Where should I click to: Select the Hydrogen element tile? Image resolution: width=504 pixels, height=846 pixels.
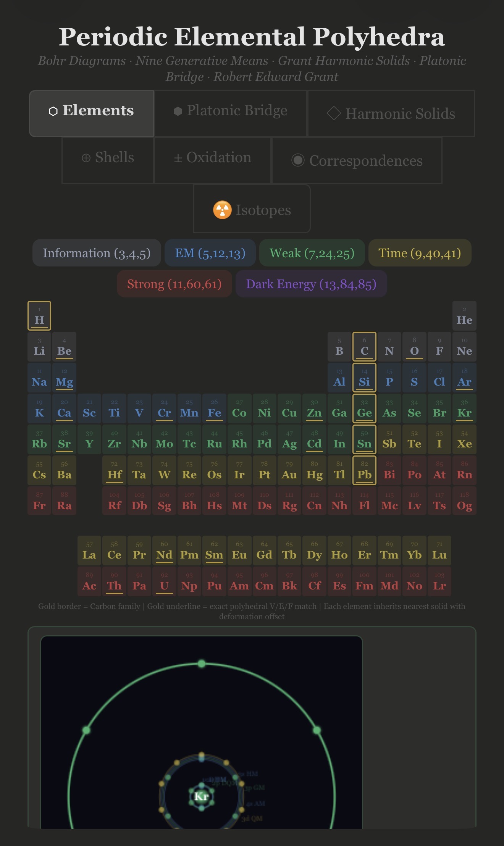pyautogui.click(x=39, y=316)
